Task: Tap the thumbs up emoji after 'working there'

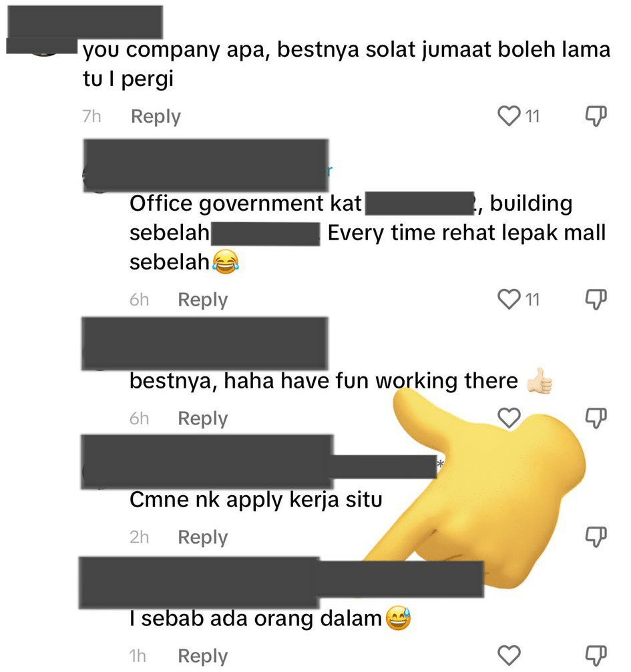Action: tap(540, 380)
